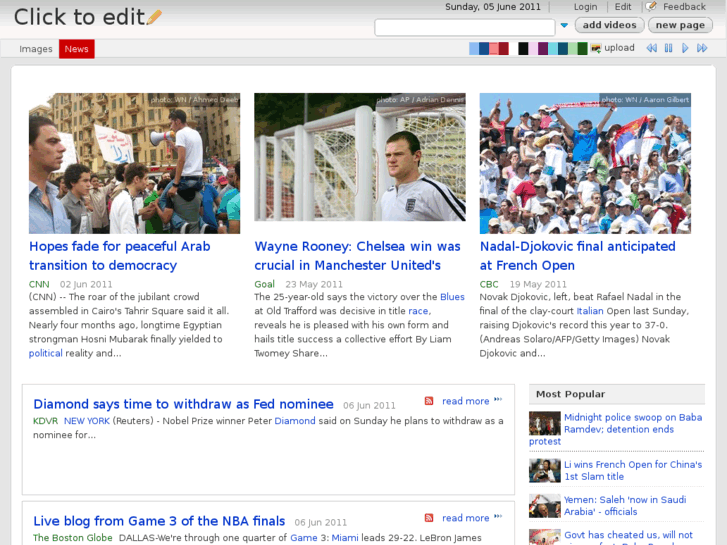The height and width of the screenshot is (545, 727).
Task: Open the French Open crowd photo
Action: coord(585,163)
